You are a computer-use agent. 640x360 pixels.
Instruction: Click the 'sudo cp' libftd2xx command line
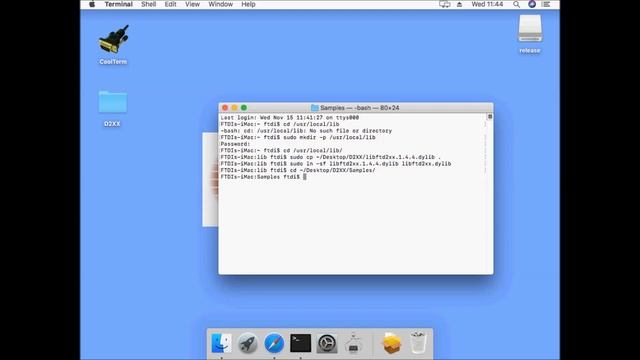[x=331, y=157]
